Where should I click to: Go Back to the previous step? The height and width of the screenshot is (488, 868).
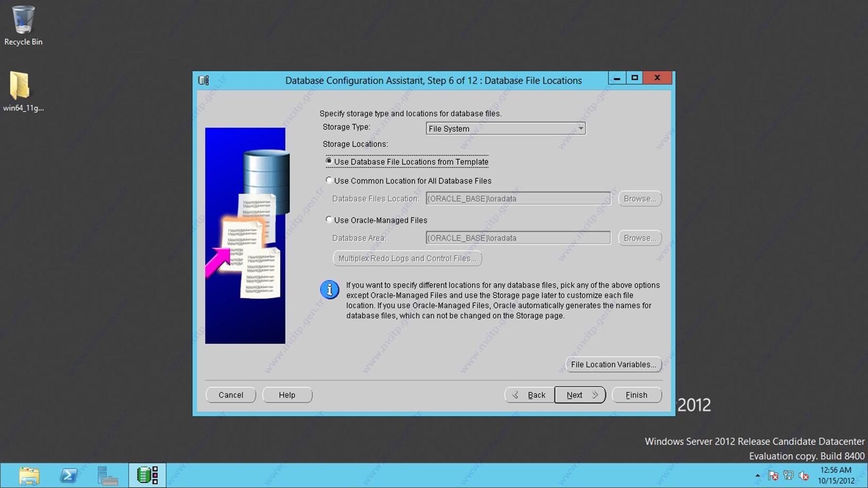pos(529,395)
